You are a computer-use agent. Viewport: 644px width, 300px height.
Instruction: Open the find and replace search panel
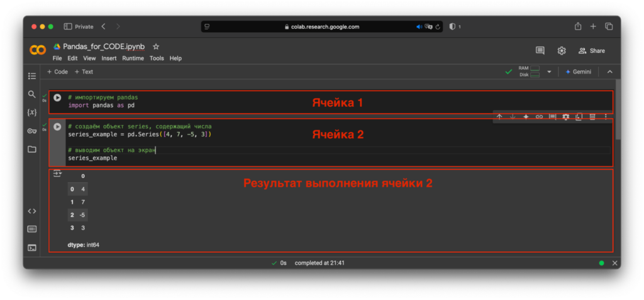pos(31,94)
